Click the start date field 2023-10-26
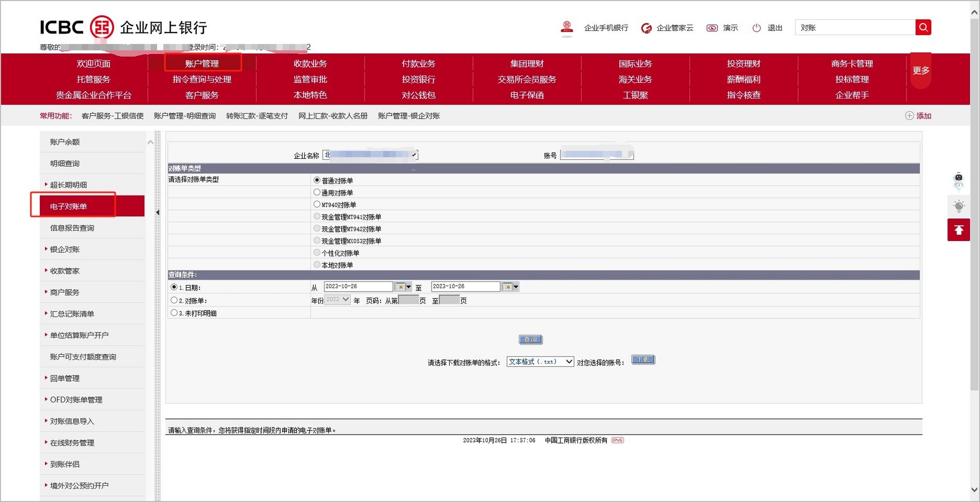Screen dimensions: 980x502 pyautogui.click(x=358, y=286)
